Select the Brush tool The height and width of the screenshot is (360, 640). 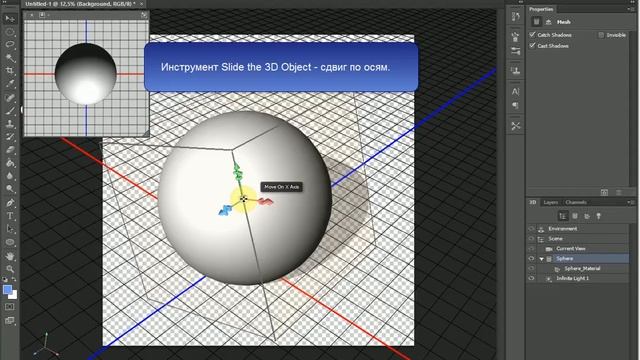click(10, 110)
